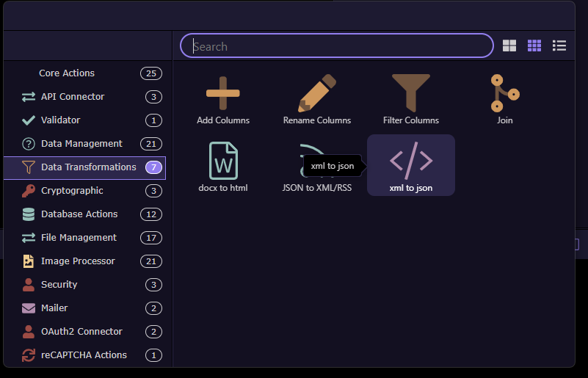Select the Image Processor category
This screenshot has width=588, height=378.
pyautogui.click(x=84, y=261)
